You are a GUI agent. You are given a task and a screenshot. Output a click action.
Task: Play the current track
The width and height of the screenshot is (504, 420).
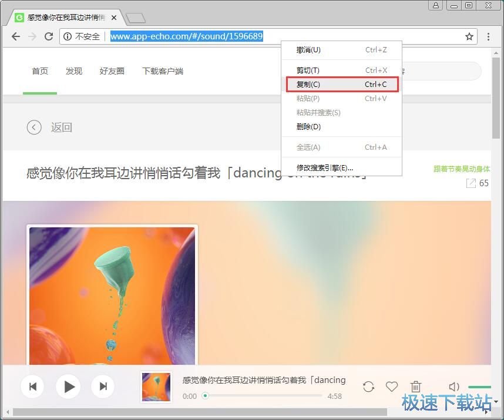(x=68, y=387)
